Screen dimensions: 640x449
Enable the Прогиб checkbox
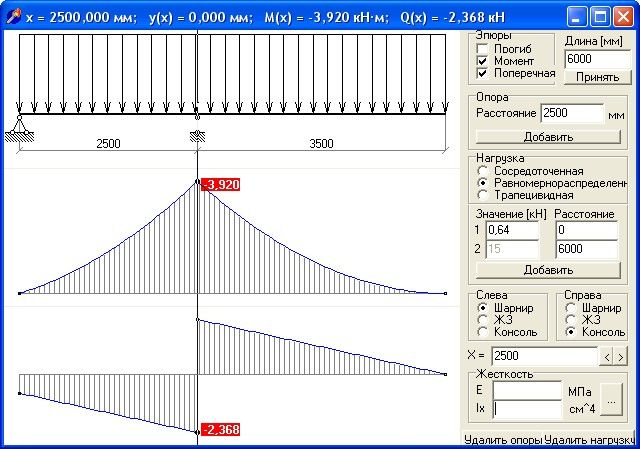point(484,49)
